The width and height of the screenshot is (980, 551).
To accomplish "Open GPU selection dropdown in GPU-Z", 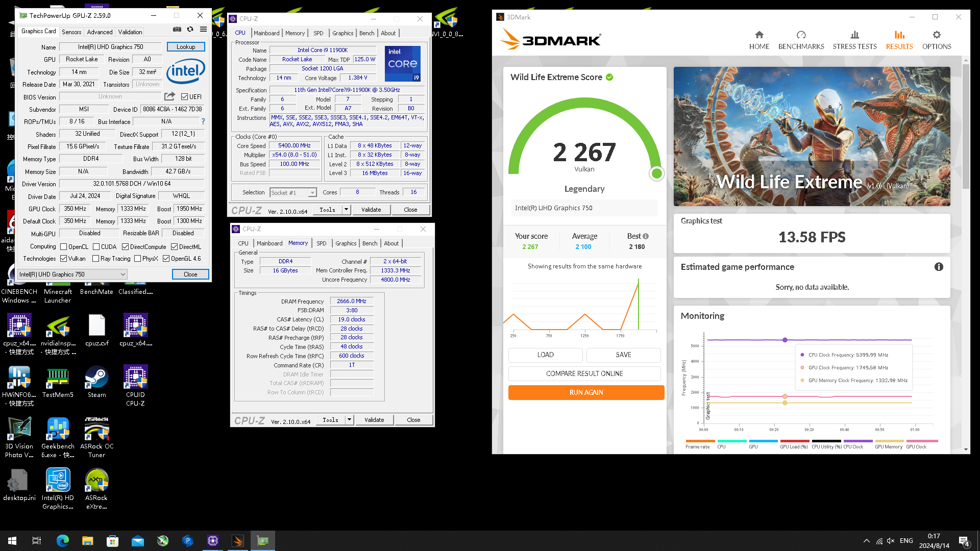I will (x=72, y=274).
